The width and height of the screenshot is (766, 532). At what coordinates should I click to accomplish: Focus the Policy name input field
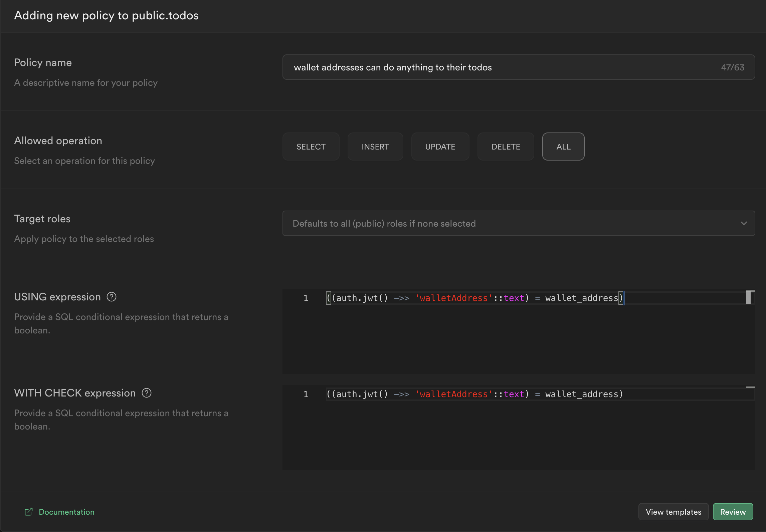pos(519,67)
